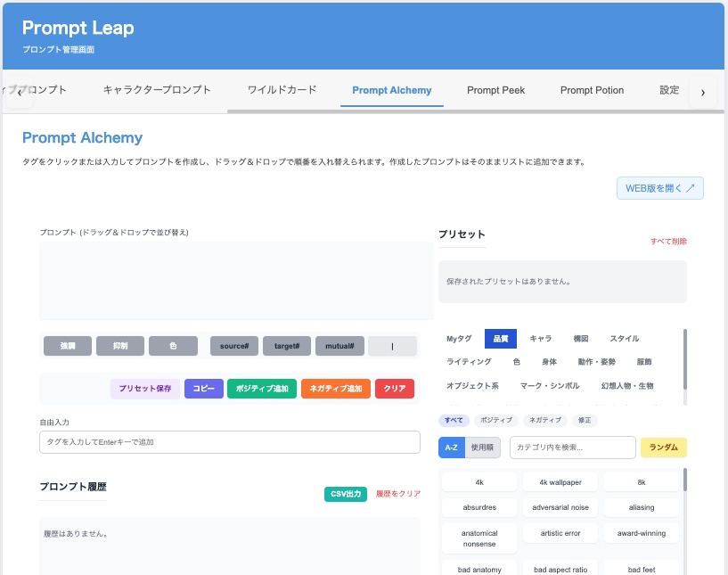Add the artistic error tag
The image size is (728, 575).
pos(560,534)
